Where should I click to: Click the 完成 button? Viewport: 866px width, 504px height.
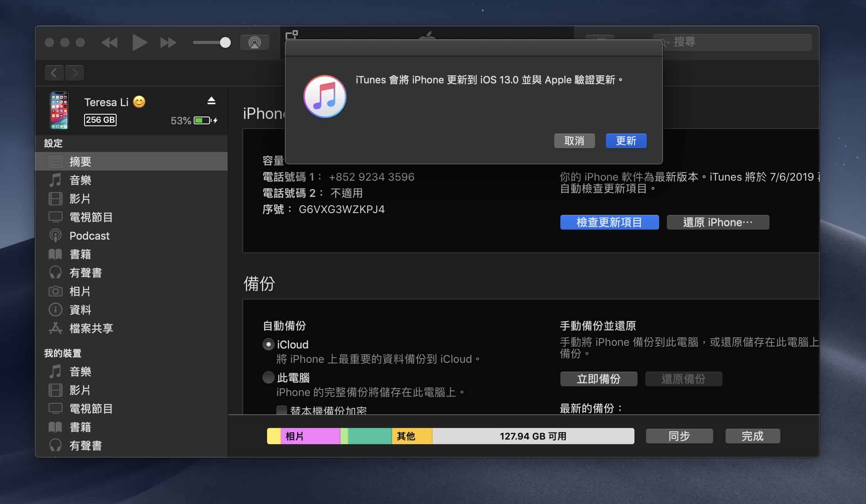753,436
